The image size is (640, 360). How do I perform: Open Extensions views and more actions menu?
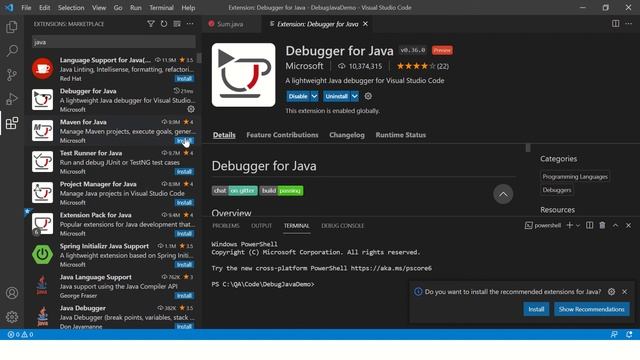(190, 24)
